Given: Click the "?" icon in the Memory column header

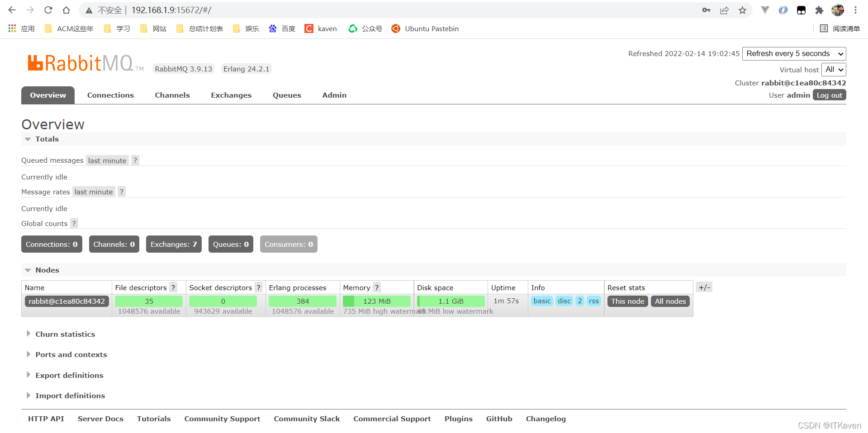Looking at the screenshot, I should (377, 287).
